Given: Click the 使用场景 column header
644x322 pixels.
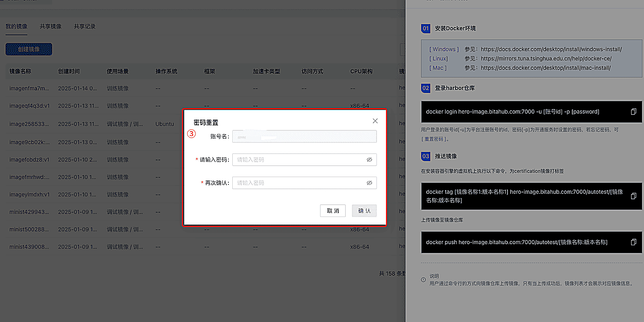Looking at the screenshot, I should coord(118,71).
